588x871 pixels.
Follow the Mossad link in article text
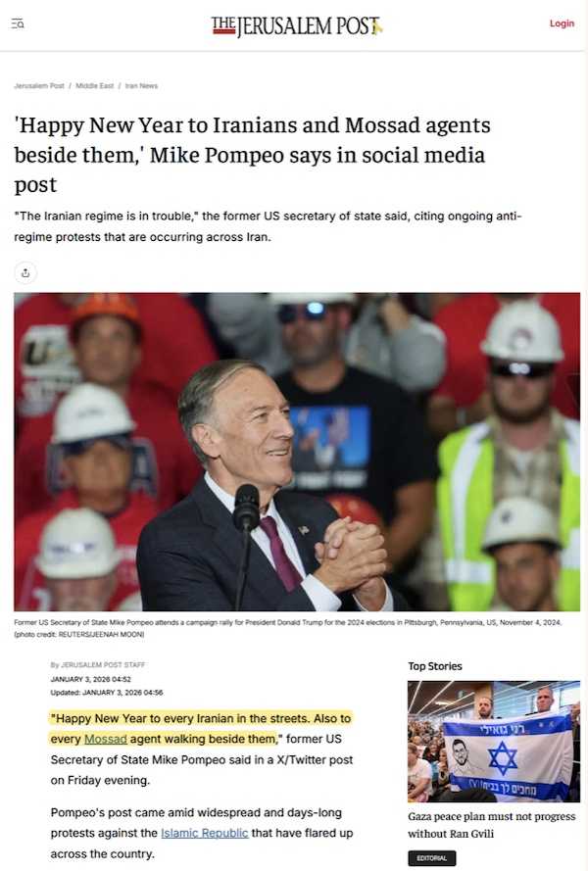pyautogui.click(x=106, y=739)
